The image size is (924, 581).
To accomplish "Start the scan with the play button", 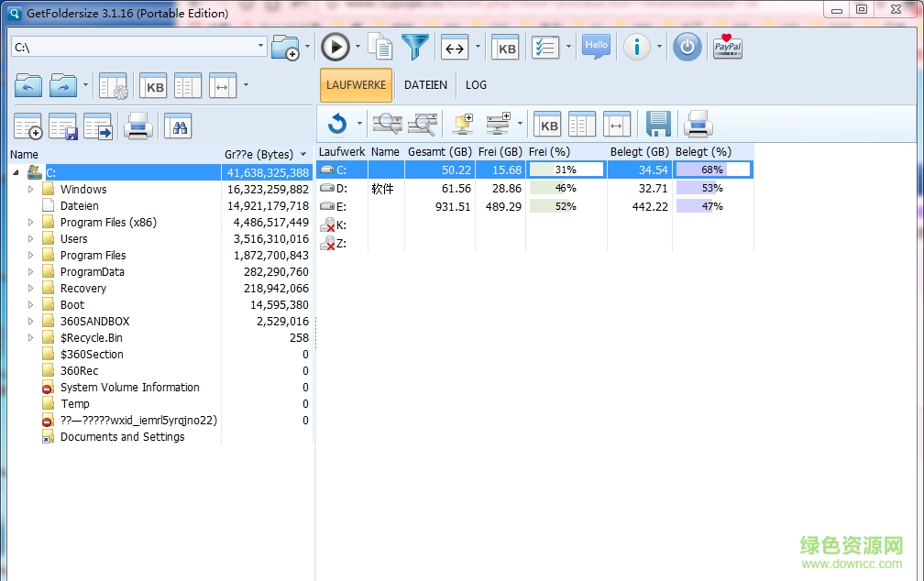I will pos(335,47).
